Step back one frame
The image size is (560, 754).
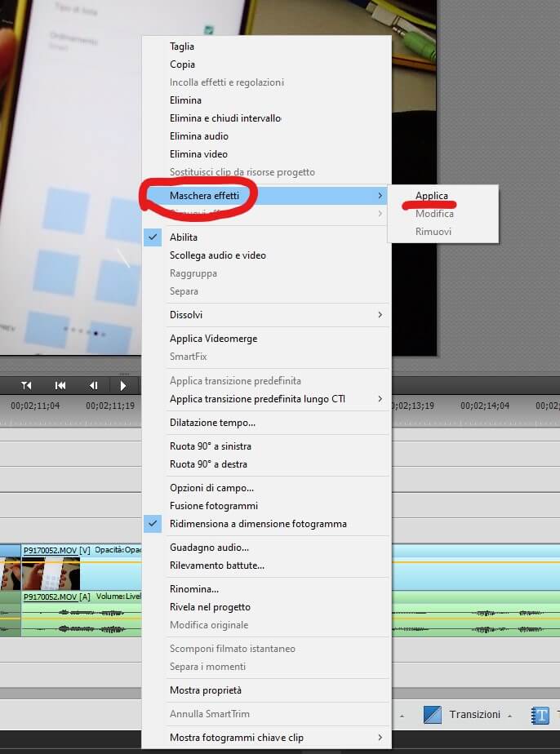93,385
